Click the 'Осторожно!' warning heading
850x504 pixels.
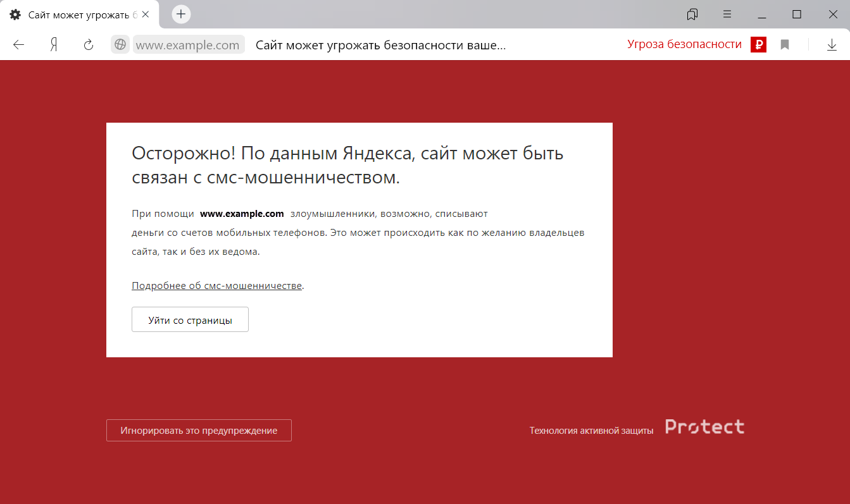click(347, 165)
